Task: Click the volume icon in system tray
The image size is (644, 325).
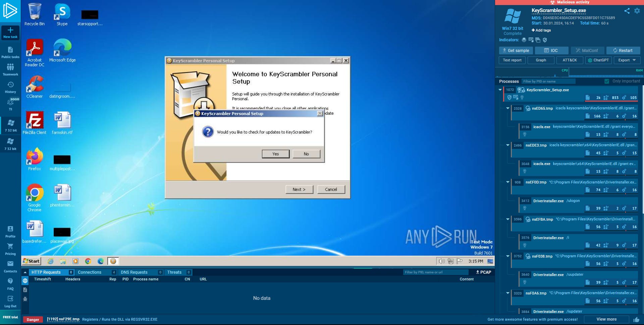Action: point(442,261)
